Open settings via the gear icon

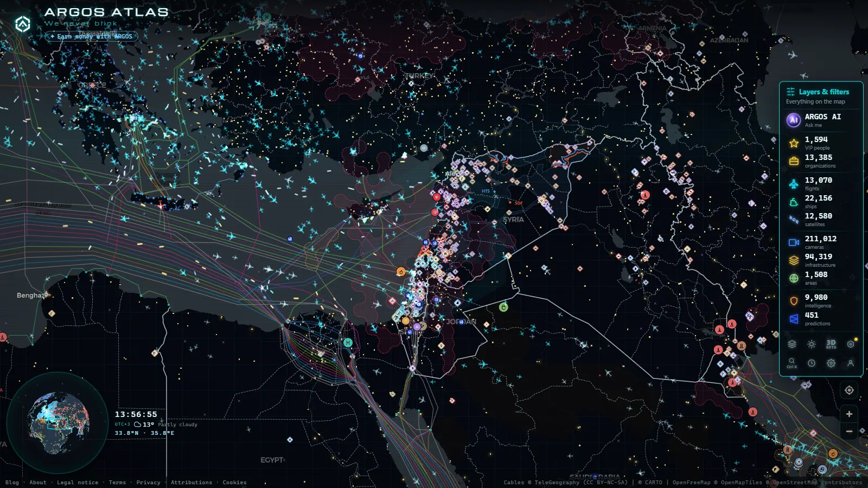tap(831, 363)
